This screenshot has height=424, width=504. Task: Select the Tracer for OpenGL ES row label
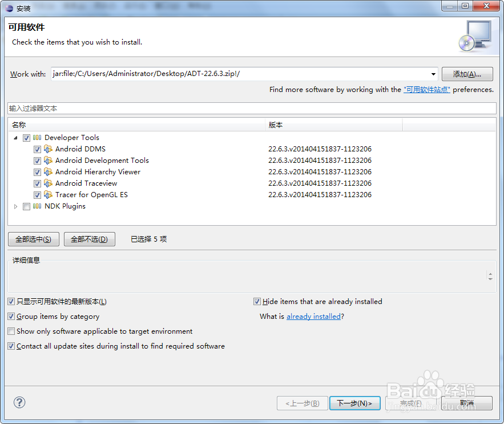click(x=91, y=195)
